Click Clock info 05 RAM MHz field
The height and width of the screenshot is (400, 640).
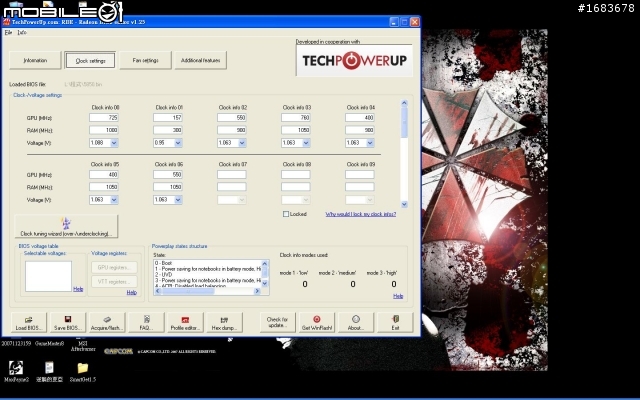[104, 187]
